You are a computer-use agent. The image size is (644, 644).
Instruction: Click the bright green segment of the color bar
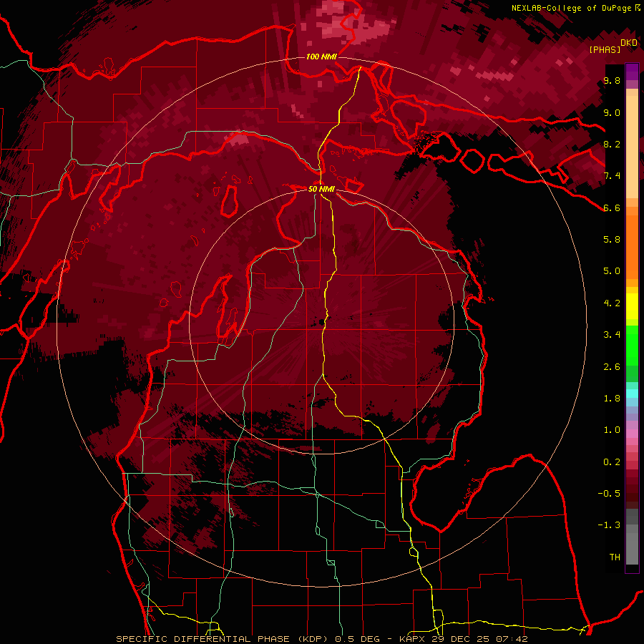pyautogui.click(x=632, y=346)
